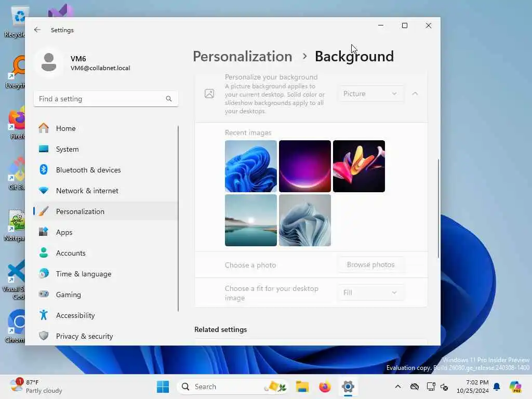Open the Fill fit dropdown
This screenshot has width=532, height=399.
click(x=370, y=292)
